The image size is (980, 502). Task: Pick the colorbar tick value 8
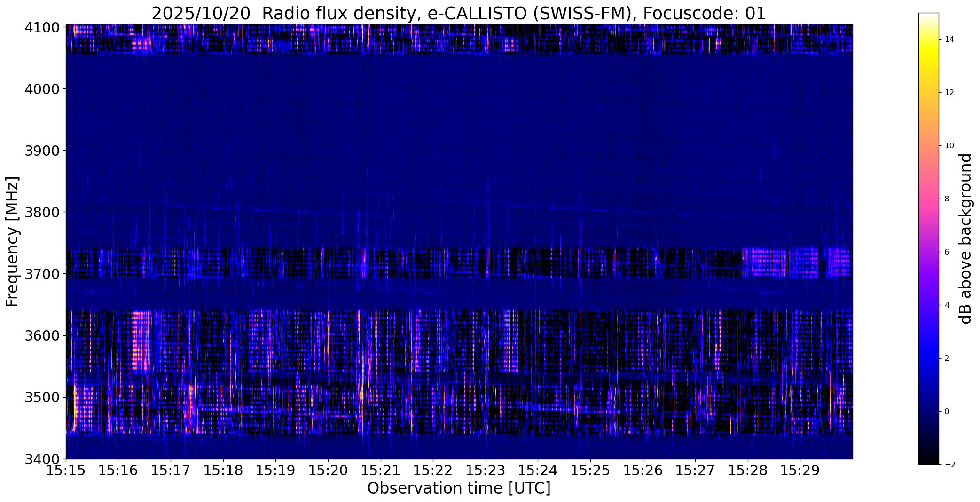click(947, 199)
